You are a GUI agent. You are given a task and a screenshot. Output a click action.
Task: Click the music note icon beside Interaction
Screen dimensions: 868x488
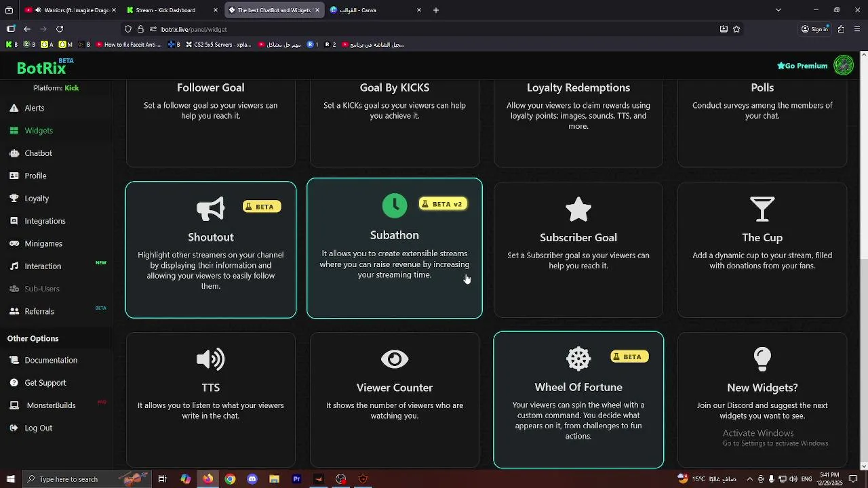point(14,266)
